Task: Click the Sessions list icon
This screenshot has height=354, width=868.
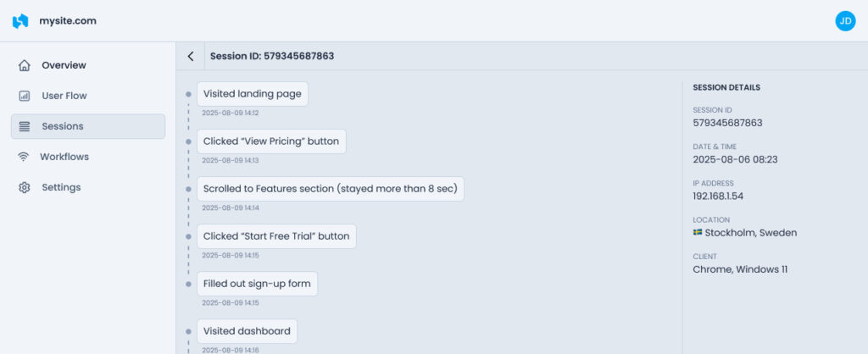Action: (x=25, y=126)
